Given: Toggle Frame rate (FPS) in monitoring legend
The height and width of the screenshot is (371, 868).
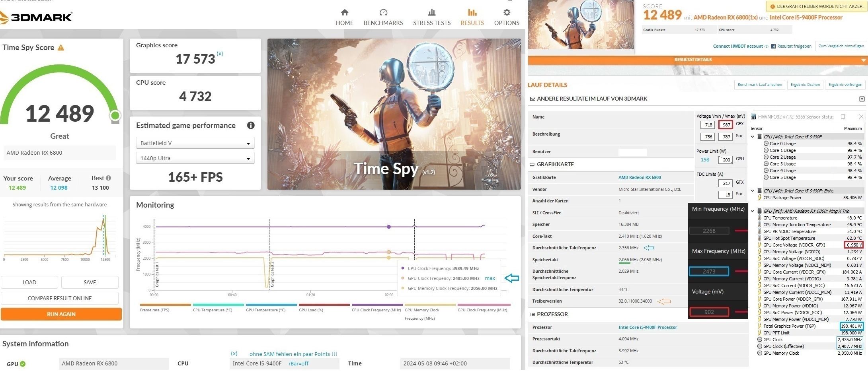Looking at the screenshot, I should click(165, 308).
